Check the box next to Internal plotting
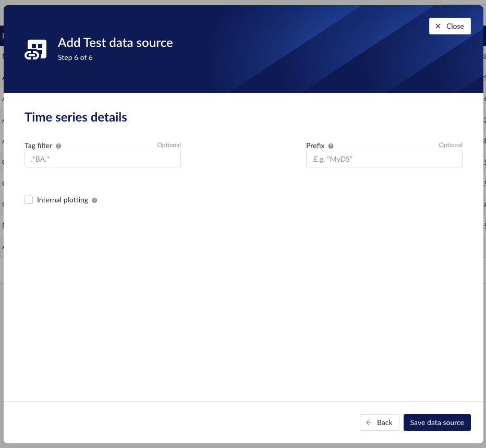Image resolution: width=486 pixels, height=448 pixels. [29, 200]
